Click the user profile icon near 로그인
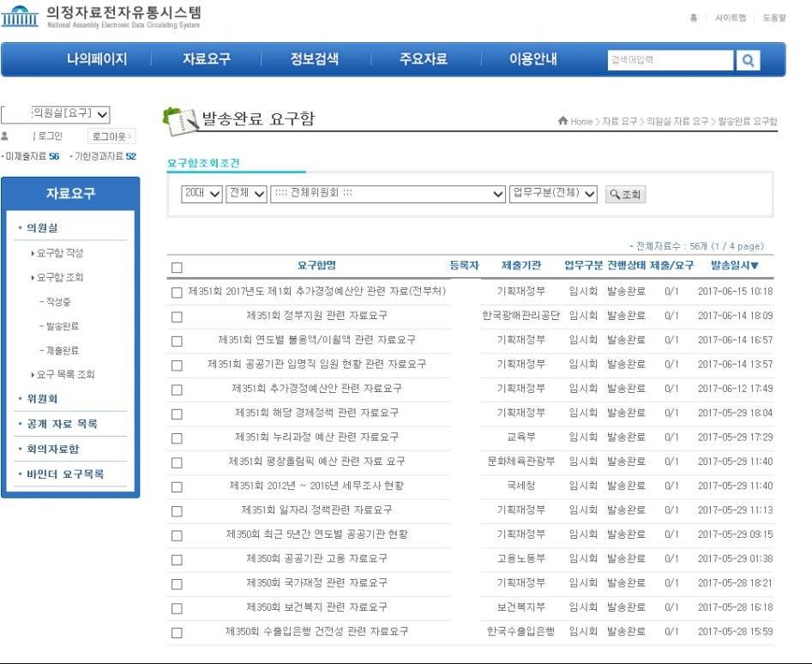812x664 pixels. pyautogui.click(x=7, y=136)
